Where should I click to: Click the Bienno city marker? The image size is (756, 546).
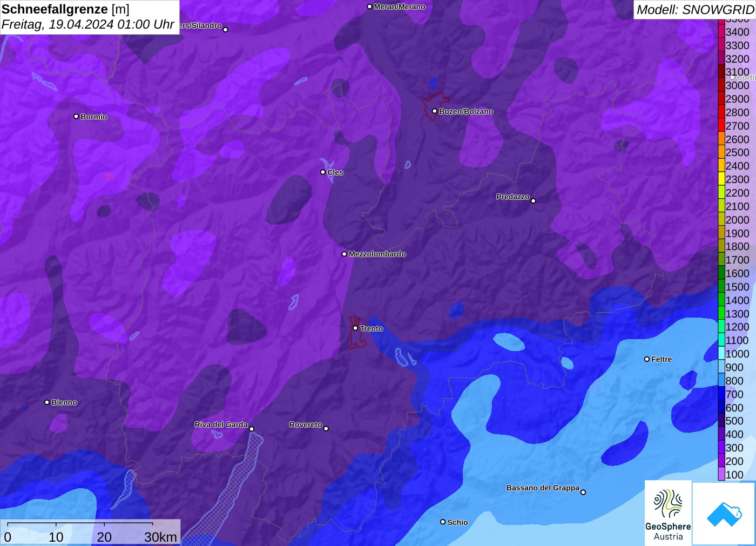[47, 402]
